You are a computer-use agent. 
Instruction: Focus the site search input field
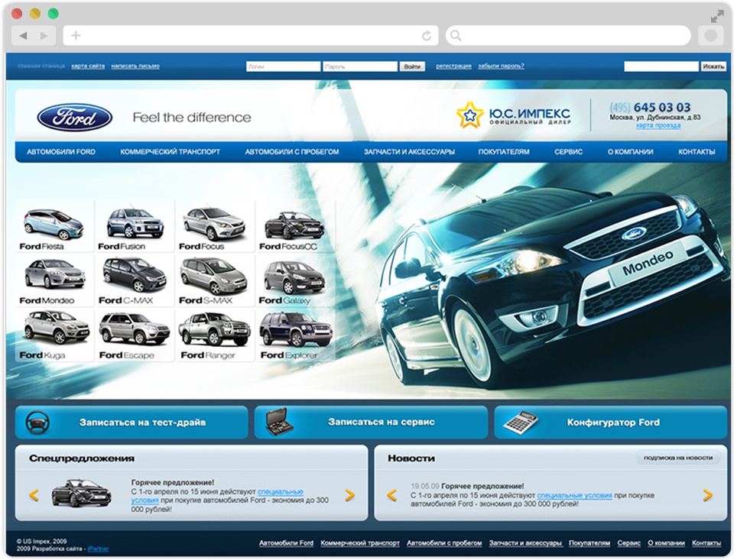click(x=661, y=66)
